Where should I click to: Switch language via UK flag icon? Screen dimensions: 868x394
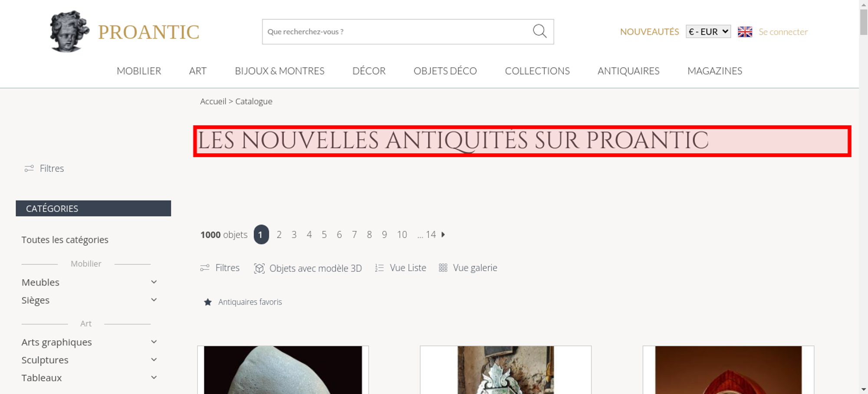click(x=745, y=32)
